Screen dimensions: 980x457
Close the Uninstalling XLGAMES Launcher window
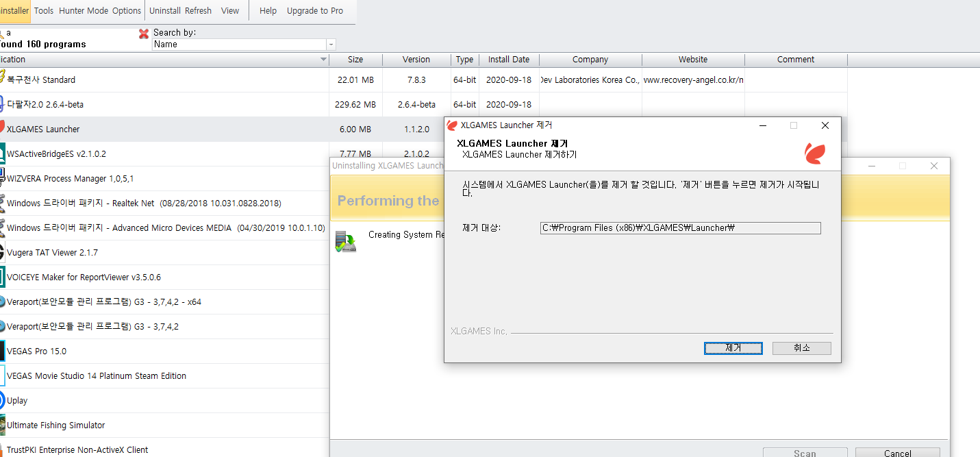[x=933, y=166]
